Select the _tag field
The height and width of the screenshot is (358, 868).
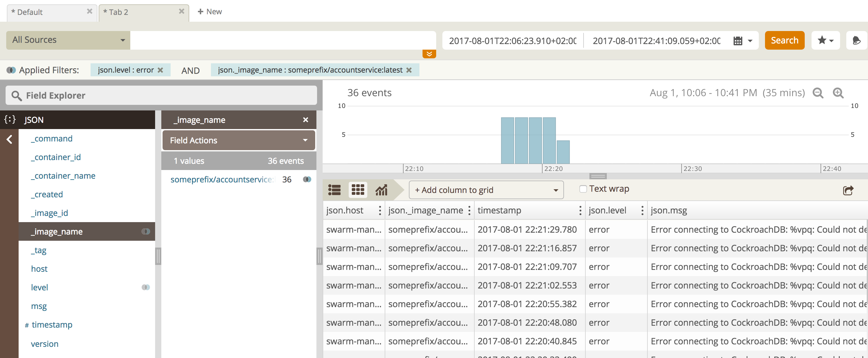(39, 250)
